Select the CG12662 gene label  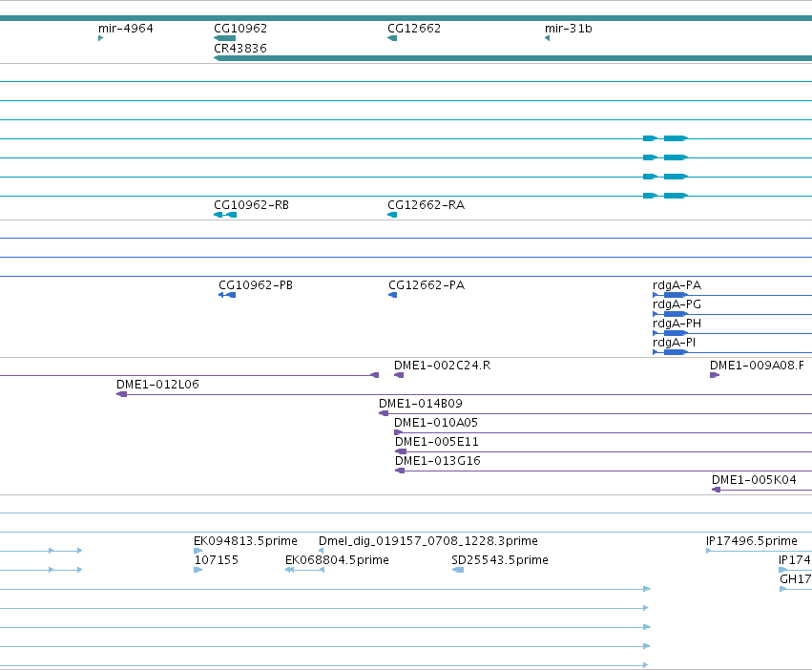(x=414, y=29)
